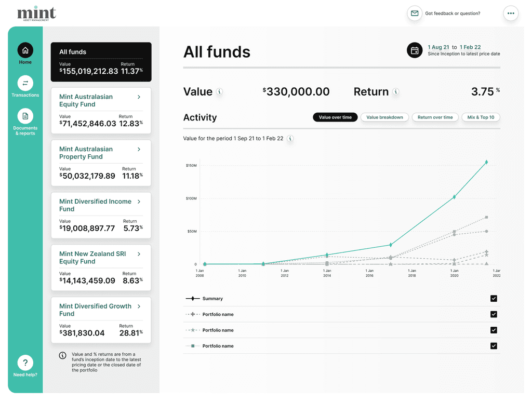Click 'Since Inception to latest price date' text
The image size is (532, 401).
tap(463, 54)
